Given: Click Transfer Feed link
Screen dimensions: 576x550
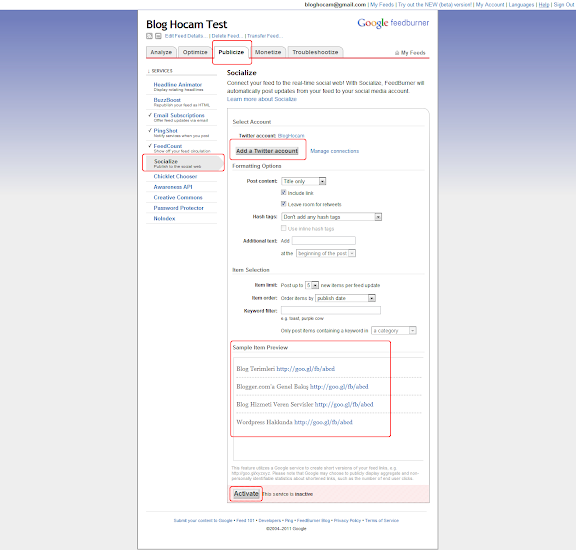Looking at the screenshot, I should click(x=264, y=36).
